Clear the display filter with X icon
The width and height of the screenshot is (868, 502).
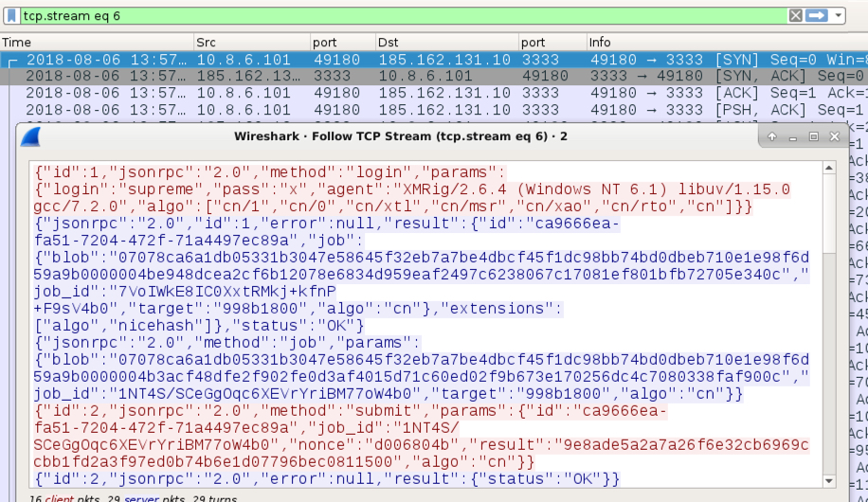[795, 15]
